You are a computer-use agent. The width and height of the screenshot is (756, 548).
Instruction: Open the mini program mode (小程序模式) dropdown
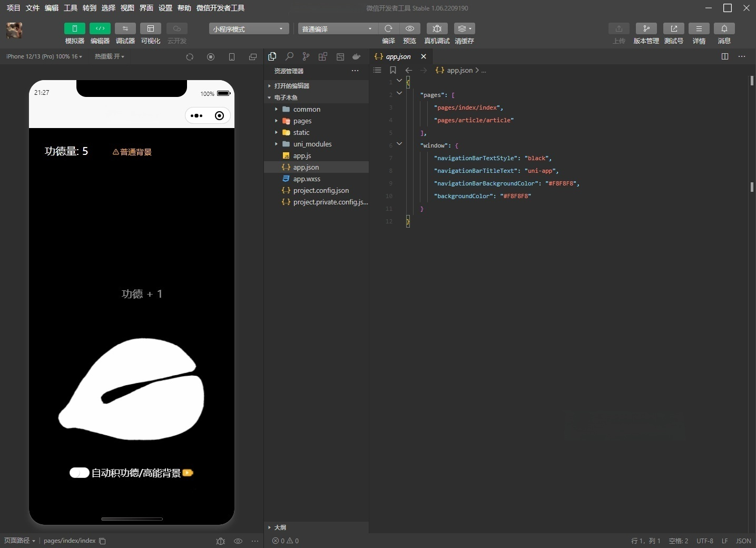(x=248, y=28)
